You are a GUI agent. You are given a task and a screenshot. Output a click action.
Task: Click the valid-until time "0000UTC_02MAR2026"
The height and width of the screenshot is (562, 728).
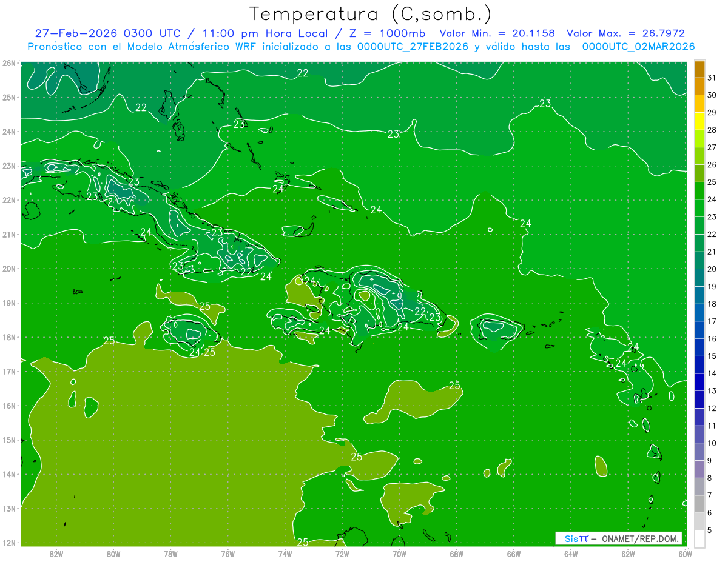[638, 47]
